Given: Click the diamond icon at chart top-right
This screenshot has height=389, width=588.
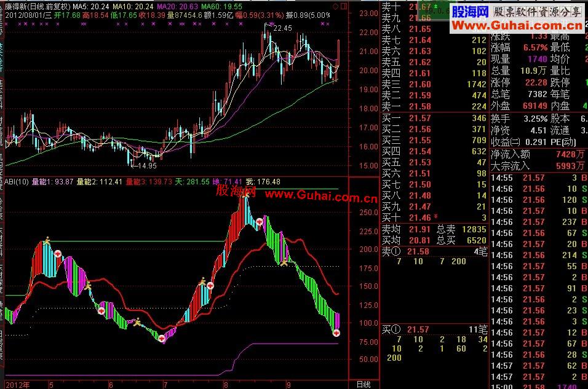Looking at the screenshot, I should pyautogui.click(x=336, y=6).
